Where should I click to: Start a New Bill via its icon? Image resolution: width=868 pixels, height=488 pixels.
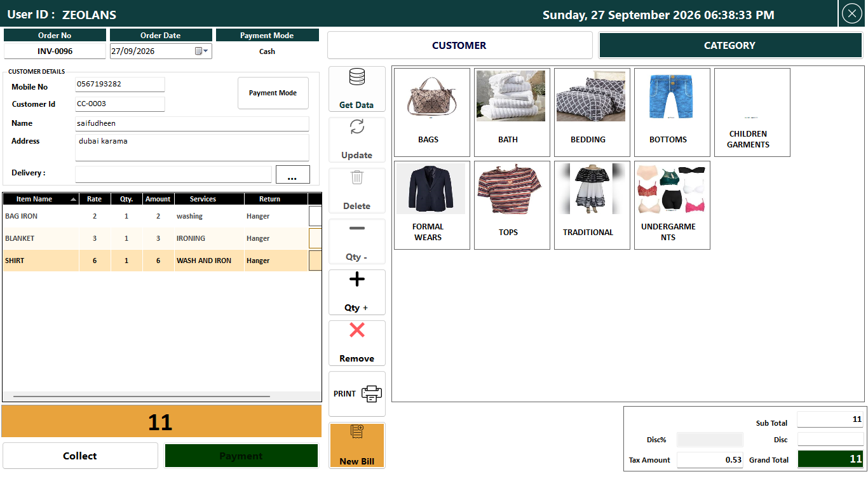coord(357,433)
